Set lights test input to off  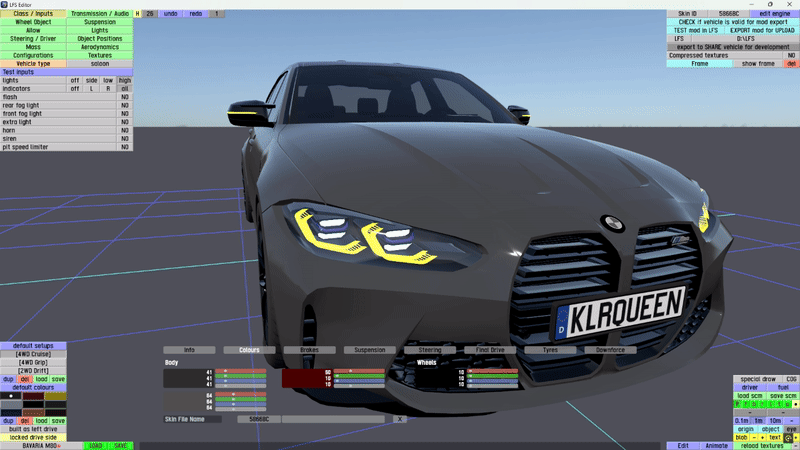[75, 81]
